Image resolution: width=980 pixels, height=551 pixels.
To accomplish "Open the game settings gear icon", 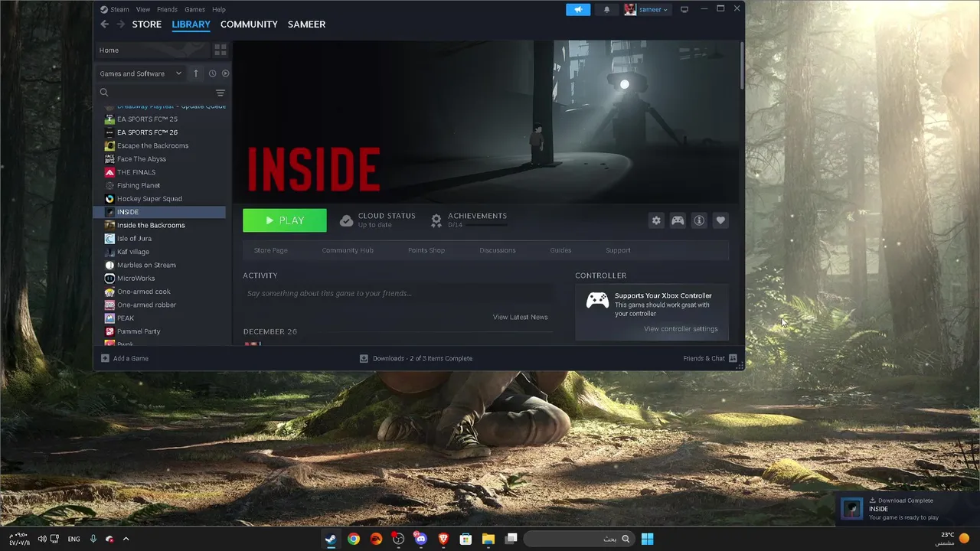I will (x=656, y=220).
